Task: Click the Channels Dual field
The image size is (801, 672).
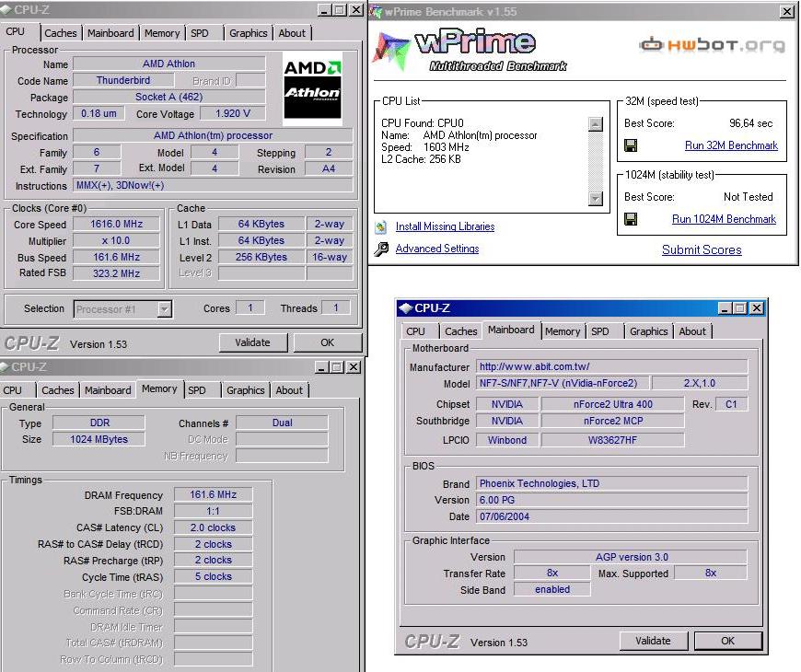Action: coord(282,423)
